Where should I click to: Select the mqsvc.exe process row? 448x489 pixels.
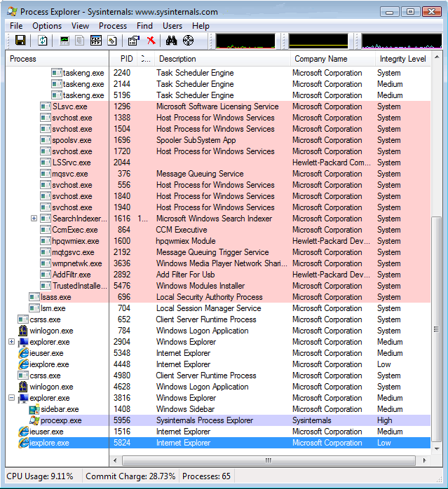pyautogui.click(x=218, y=174)
